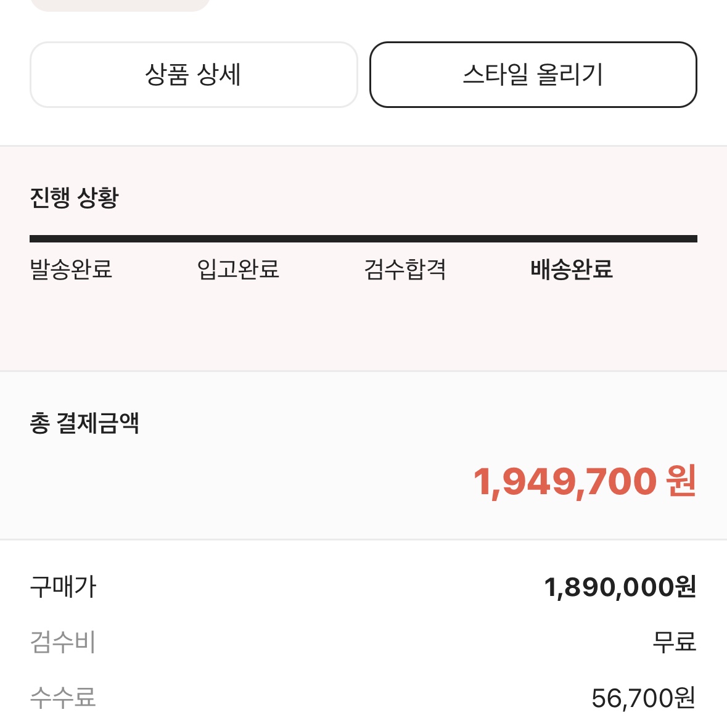Image resolution: width=727 pixels, height=728 pixels.
Task: Select the 발송완료 progress step
Action: click(x=71, y=269)
